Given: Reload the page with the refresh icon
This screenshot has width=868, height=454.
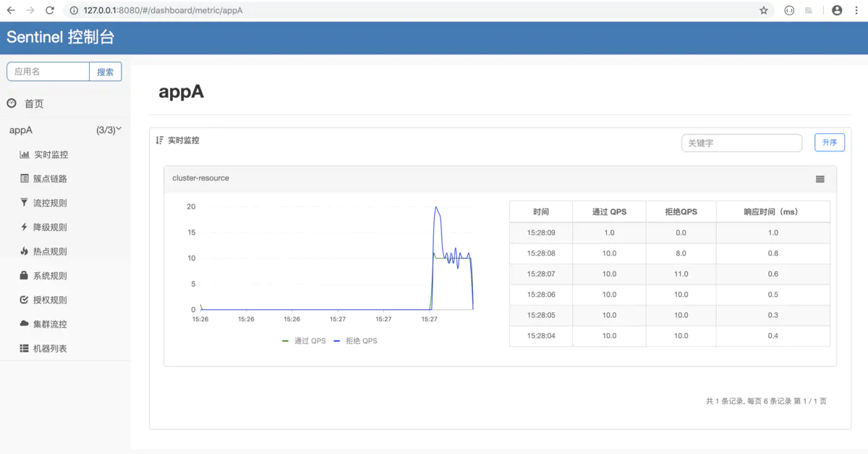Looking at the screenshot, I should 49,11.
